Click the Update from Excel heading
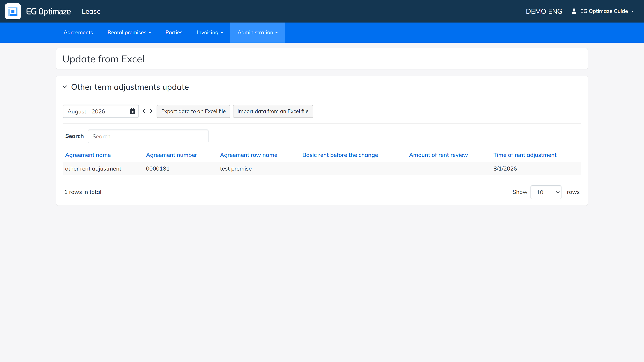The image size is (644, 362). pos(103,59)
